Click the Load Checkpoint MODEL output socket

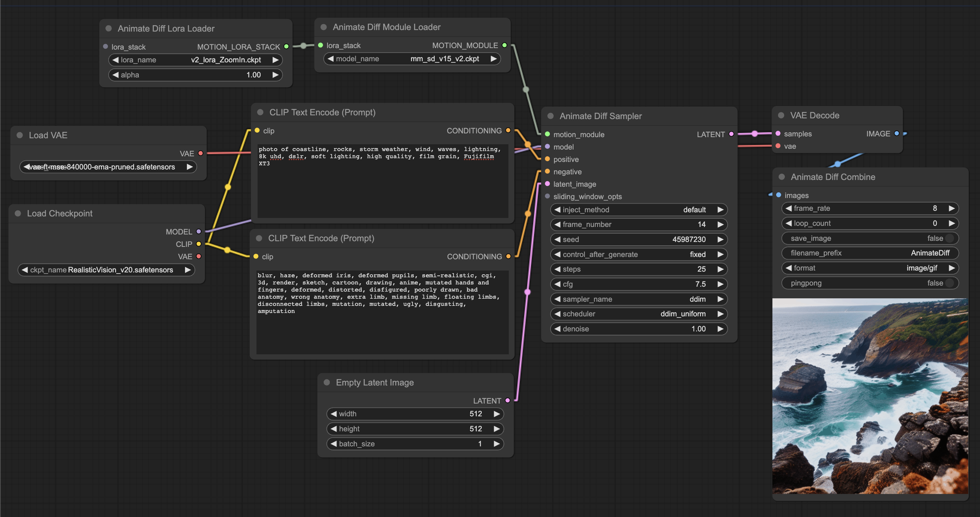tap(199, 231)
